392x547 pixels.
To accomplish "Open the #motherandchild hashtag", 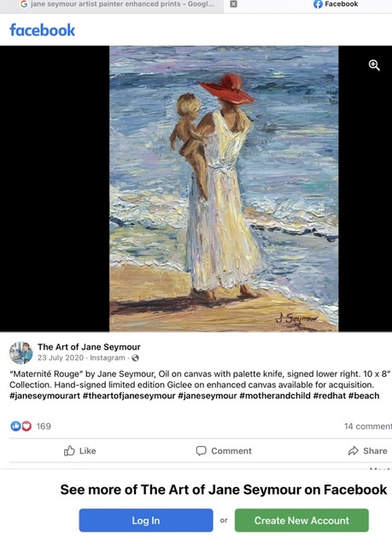I will (x=275, y=396).
